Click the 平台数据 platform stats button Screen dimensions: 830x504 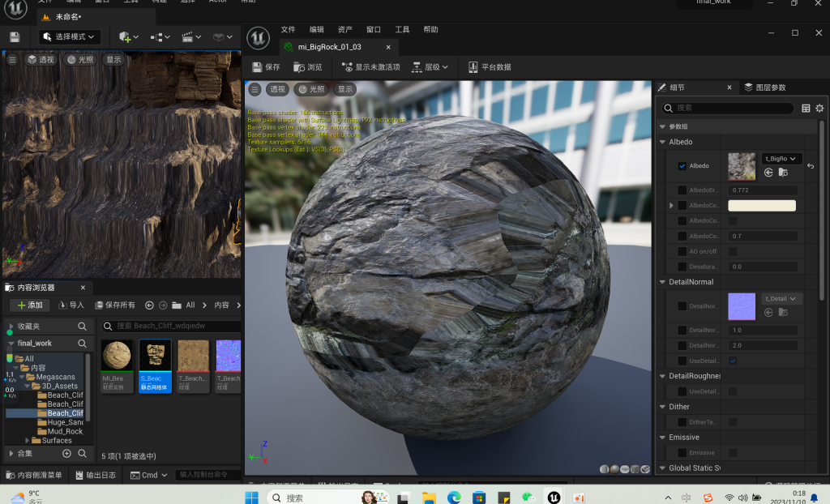490,67
